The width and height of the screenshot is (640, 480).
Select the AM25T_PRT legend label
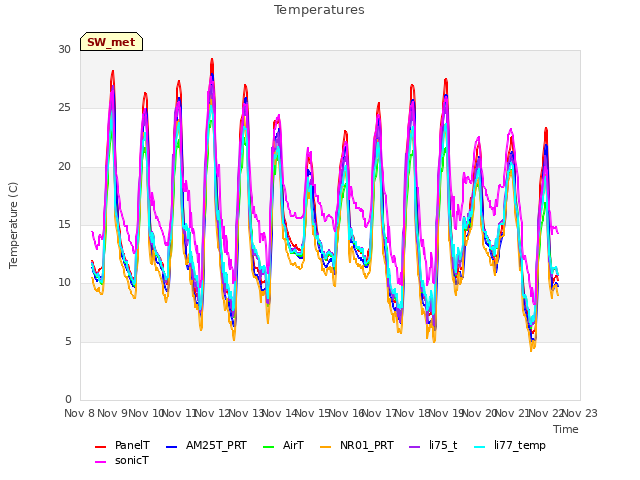pyautogui.click(x=216, y=445)
